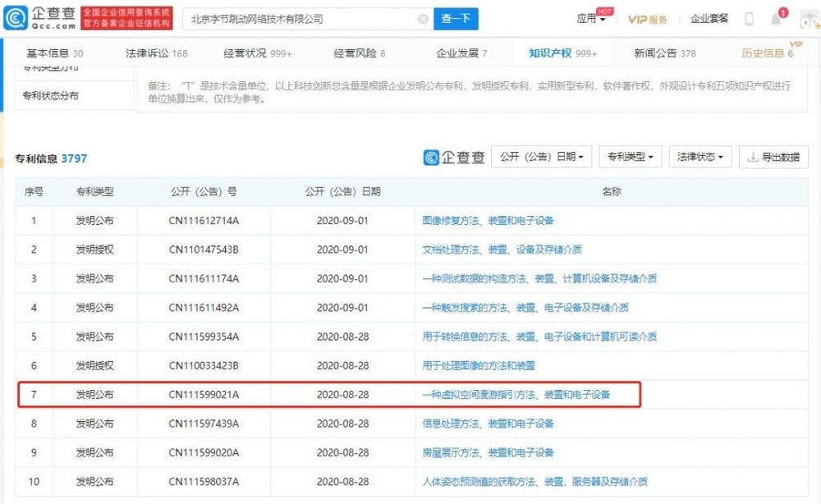Click the 名称 column header
This screenshot has height=504, width=821.
click(612, 191)
